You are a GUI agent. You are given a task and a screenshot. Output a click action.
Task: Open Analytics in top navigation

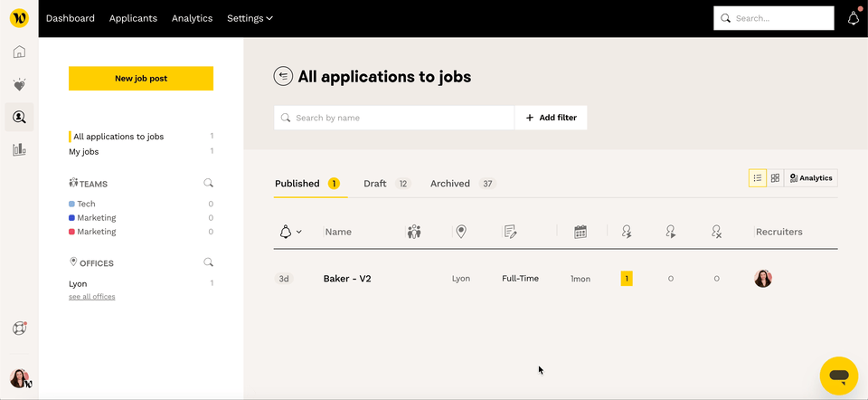[192, 18]
